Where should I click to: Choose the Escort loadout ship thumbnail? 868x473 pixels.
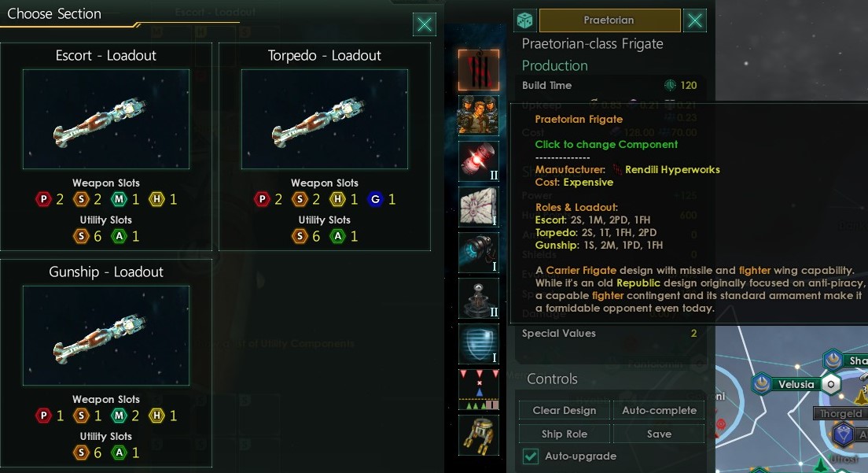click(105, 119)
